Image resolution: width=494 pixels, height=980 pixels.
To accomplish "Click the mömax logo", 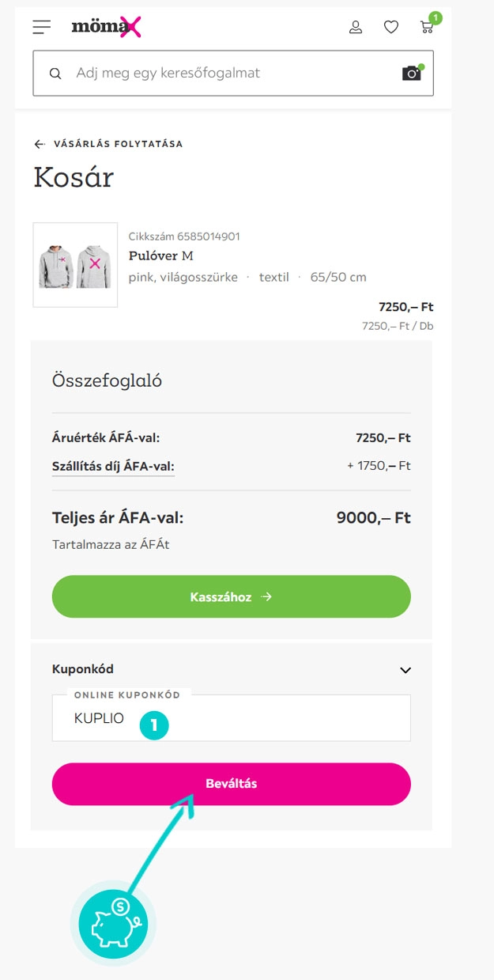I will [106, 28].
